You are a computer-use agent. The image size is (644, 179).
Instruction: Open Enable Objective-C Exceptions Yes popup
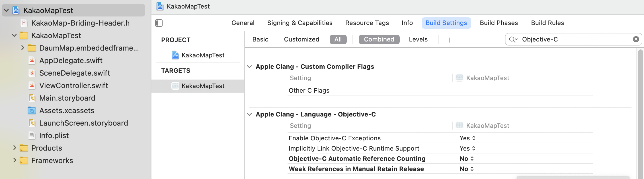(x=467, y=138)
